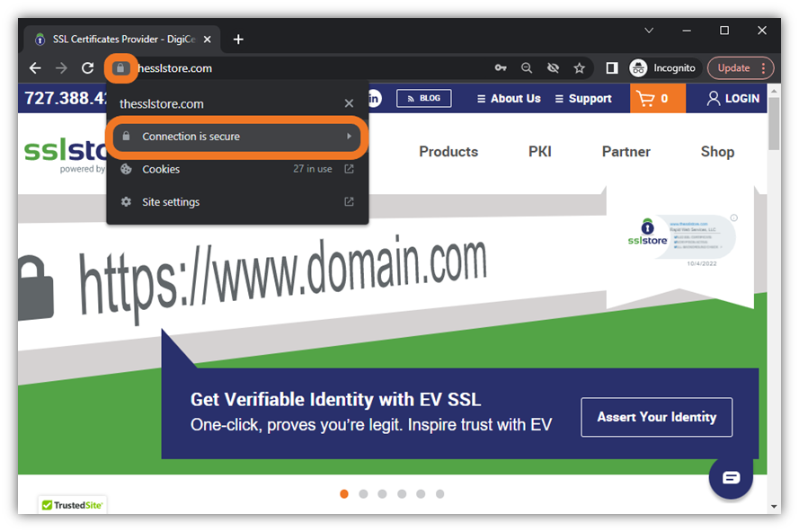Select the third carousel dot
Screen dimensions: 799x532
(x=382, y=493)
